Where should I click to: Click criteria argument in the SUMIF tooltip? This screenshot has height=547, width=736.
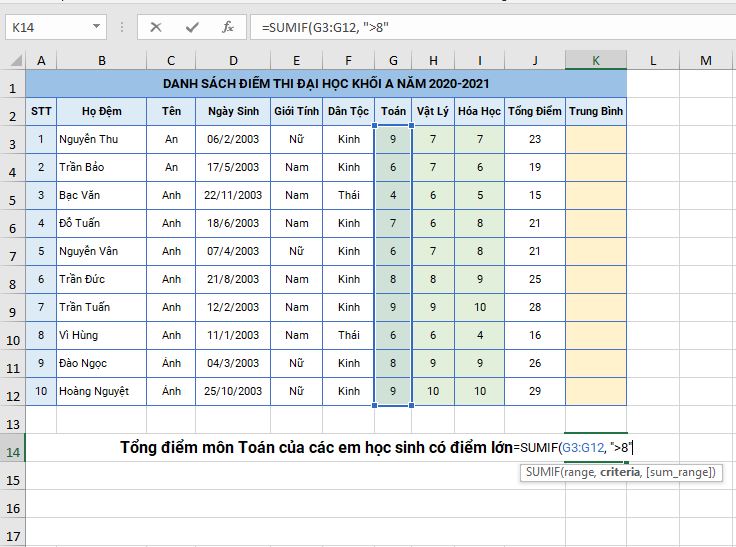[620, 472]
